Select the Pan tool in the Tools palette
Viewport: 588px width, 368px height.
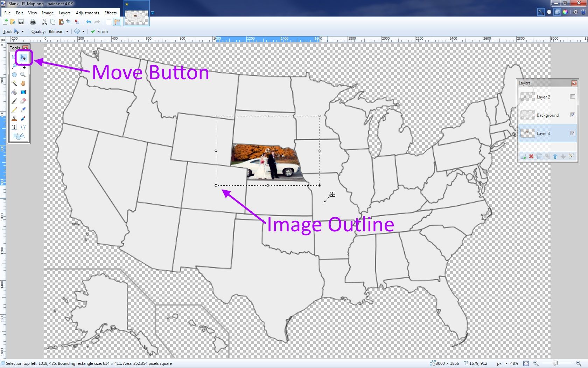click(x=23, y=83)
